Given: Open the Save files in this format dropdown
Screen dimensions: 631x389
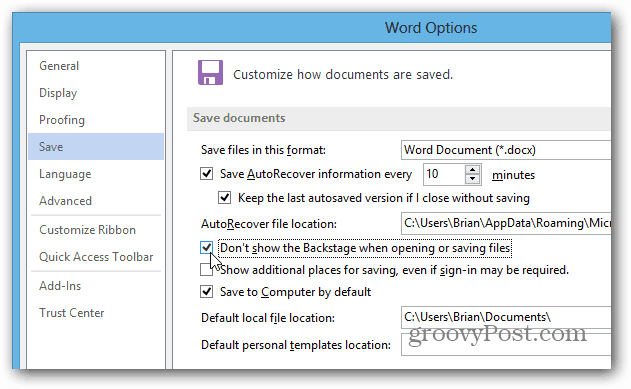Looking at the screenshot, I should tap(506, 150).
